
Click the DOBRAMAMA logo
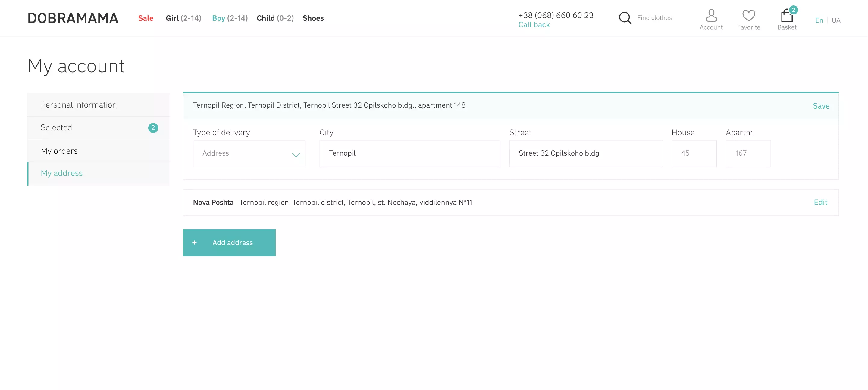73,18
